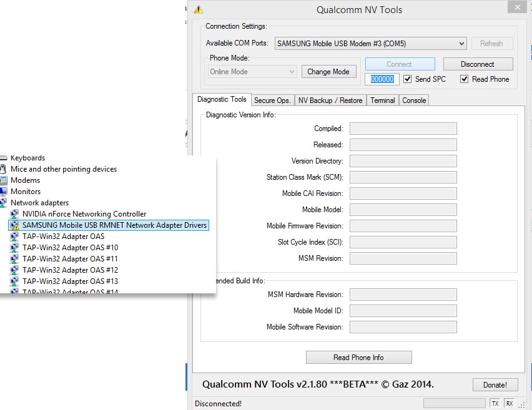Click the Released text field

point(403,145)
